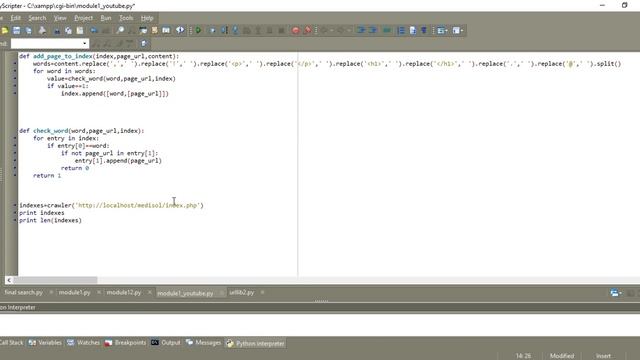Click the line numbers toggle icon
This screenshot has width=640, height=360.
coord(401,31)
